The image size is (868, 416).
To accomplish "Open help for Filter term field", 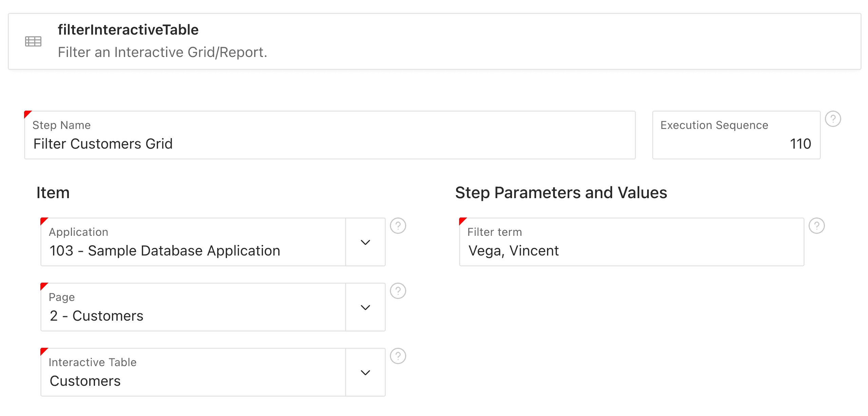I will coord(816,226).
